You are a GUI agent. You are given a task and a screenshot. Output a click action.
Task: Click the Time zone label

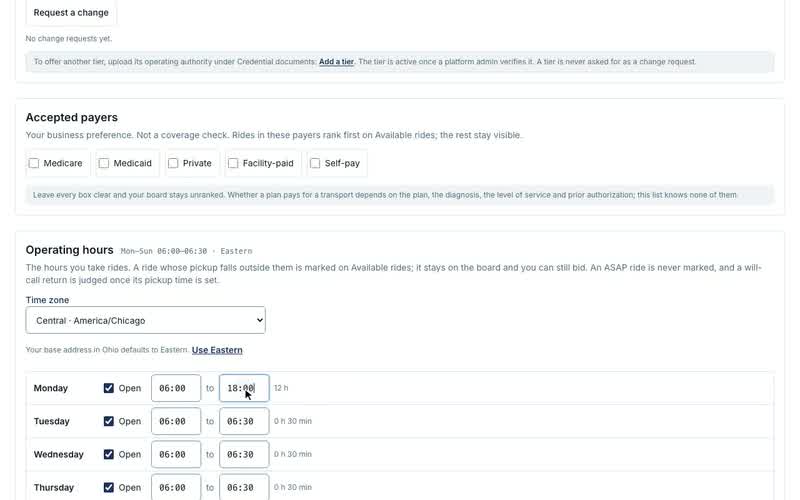47,300
